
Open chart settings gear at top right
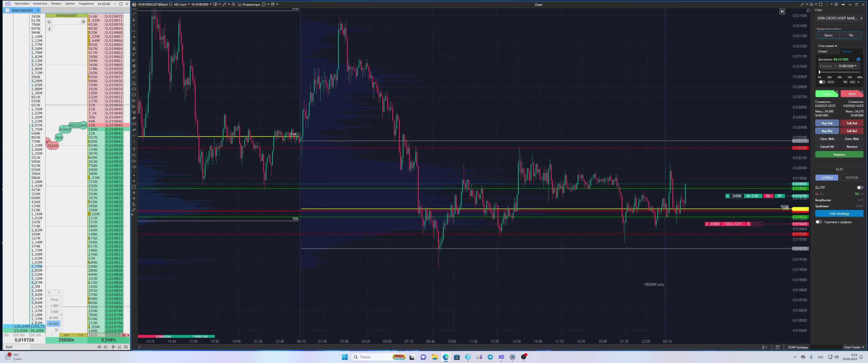(836, 4)
